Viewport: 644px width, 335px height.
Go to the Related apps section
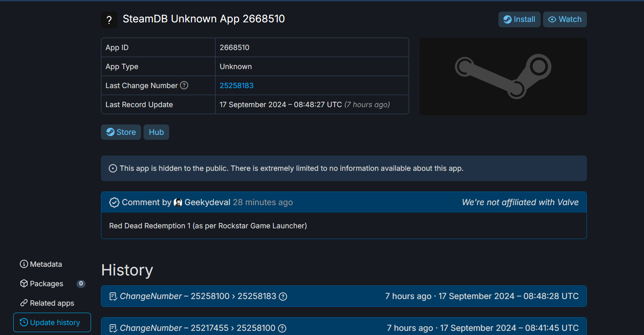(x=47, y=303)
